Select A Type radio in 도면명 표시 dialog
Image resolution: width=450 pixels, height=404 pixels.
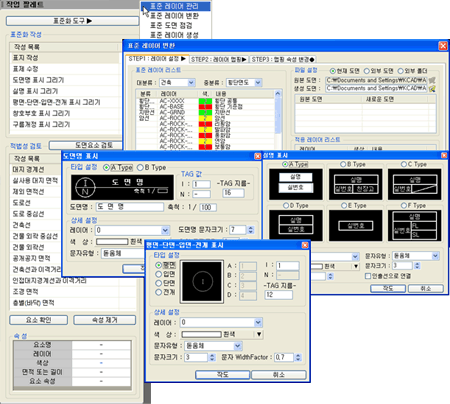coord(107,168)
